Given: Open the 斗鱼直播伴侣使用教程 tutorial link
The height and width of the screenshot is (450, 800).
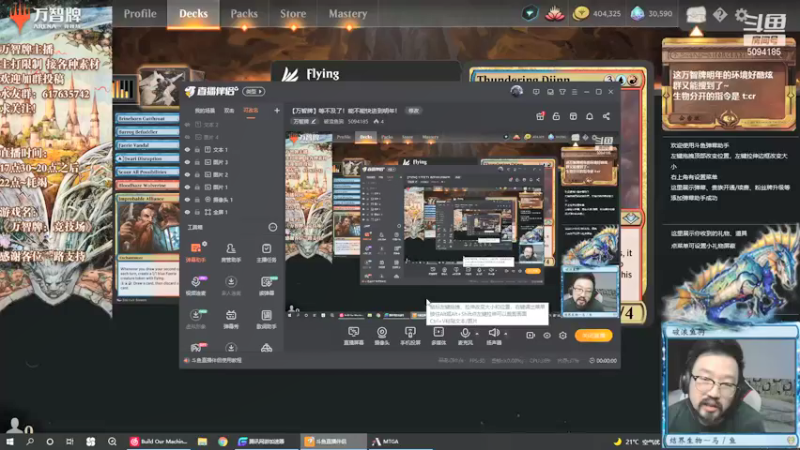Looking at the screenshot, I should tap(216, 360).
